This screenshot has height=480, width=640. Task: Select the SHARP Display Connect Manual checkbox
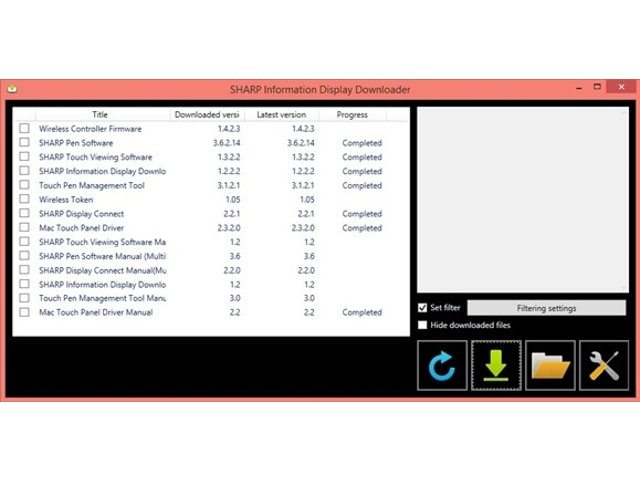tap(24, 269)
